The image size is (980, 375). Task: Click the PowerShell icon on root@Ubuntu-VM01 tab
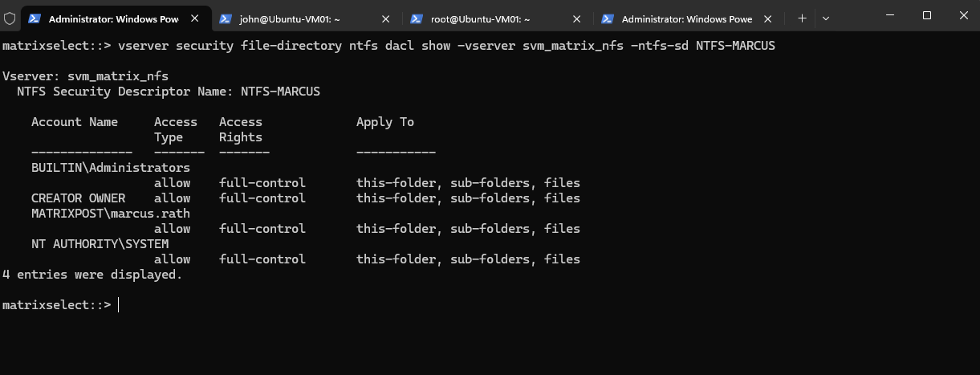point(417,18)
